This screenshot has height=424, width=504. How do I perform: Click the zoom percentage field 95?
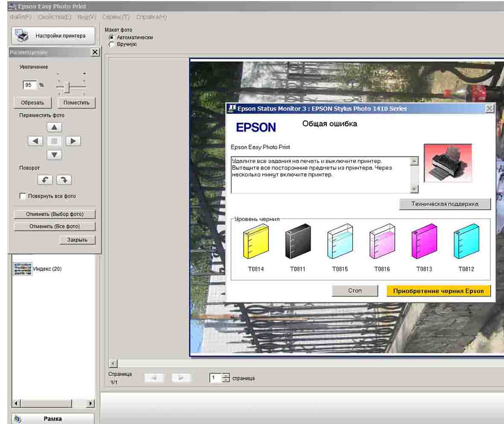coord(29,85)
